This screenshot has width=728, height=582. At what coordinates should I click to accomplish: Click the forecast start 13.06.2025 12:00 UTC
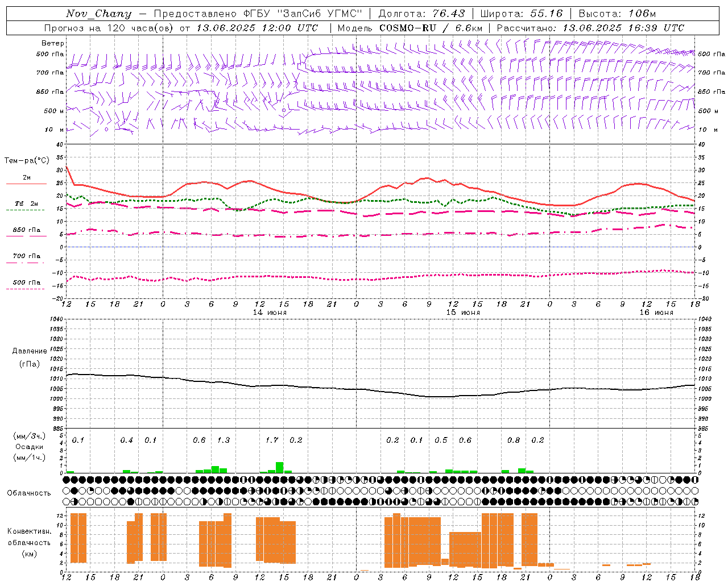point(257,28)
